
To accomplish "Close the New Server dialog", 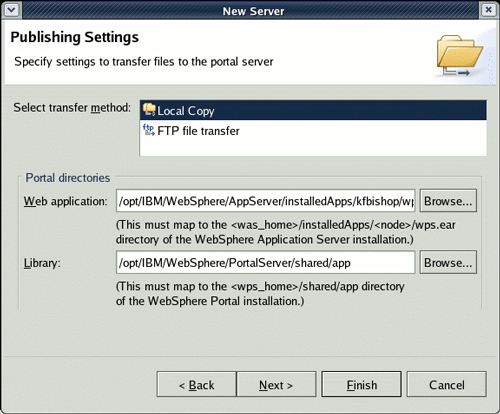I will coord(488,10).
